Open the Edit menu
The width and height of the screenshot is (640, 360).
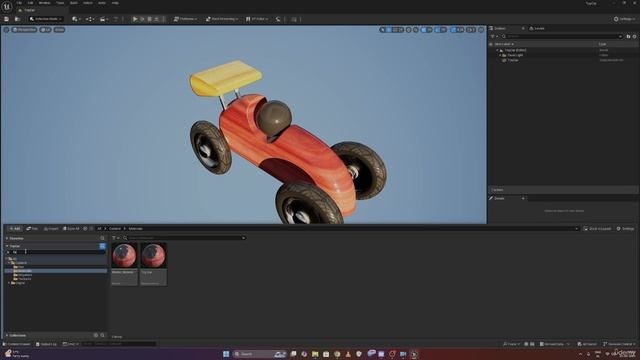click(30, 3)
